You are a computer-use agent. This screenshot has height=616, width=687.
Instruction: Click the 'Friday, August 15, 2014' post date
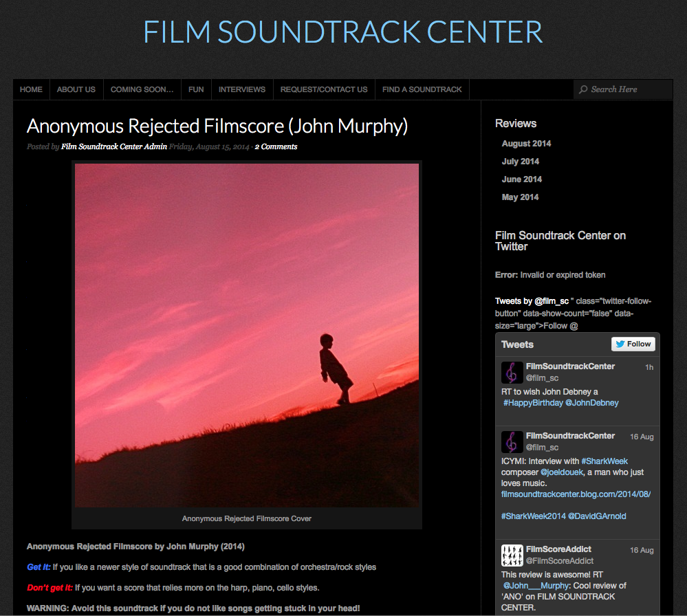point(209,146)
